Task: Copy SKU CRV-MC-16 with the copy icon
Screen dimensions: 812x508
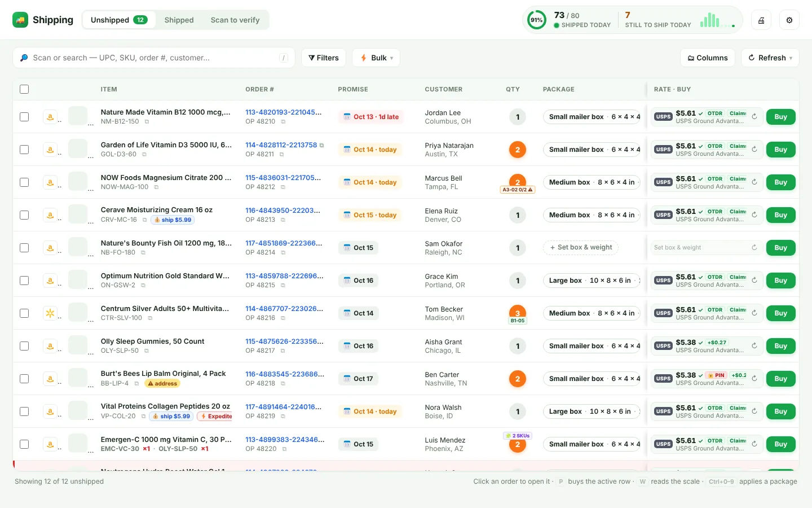Action: (144, 220)
